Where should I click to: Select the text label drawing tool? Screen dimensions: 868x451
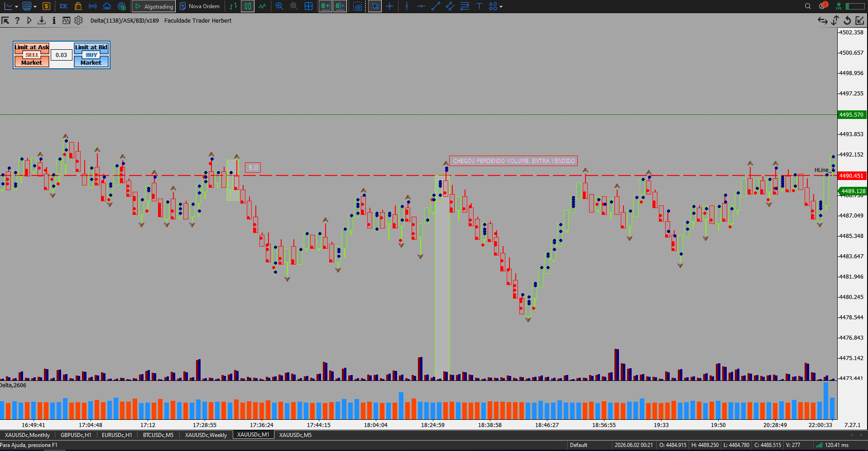click(479, 6)
